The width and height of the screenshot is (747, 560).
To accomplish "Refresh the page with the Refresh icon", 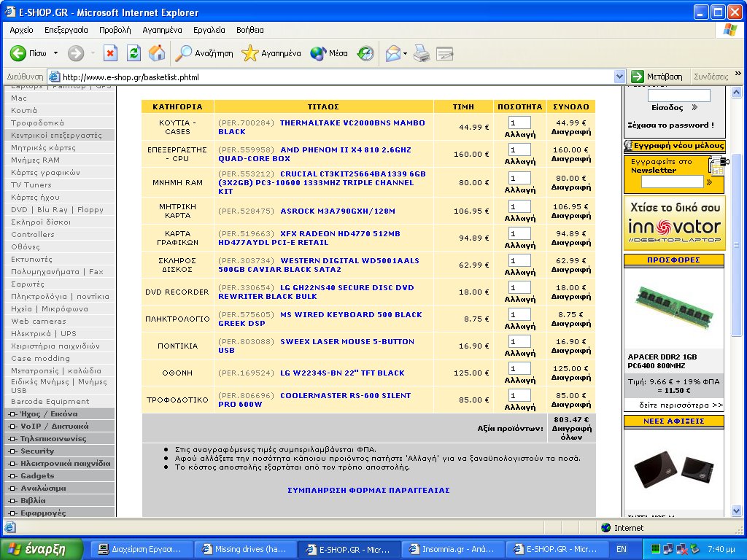I will click(x=133, y=53).
